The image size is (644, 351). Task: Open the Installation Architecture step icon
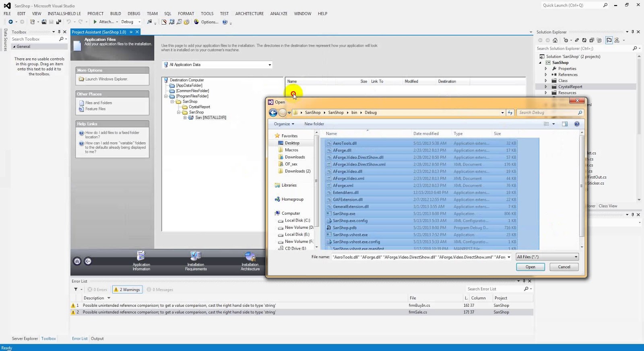250,256
